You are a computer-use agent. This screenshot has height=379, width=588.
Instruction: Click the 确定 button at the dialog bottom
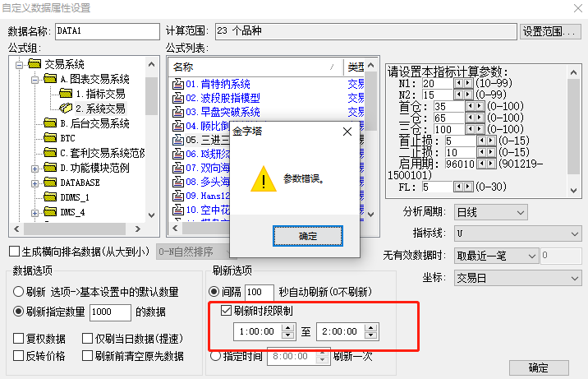(x=539, y=367)
